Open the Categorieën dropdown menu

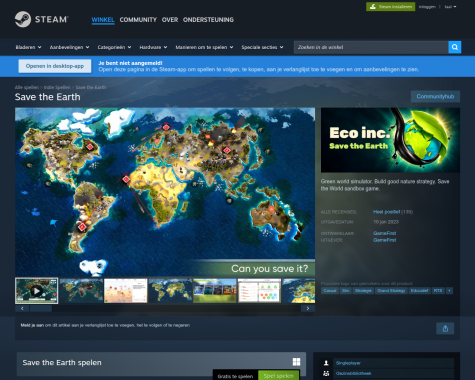coord(114,47)
